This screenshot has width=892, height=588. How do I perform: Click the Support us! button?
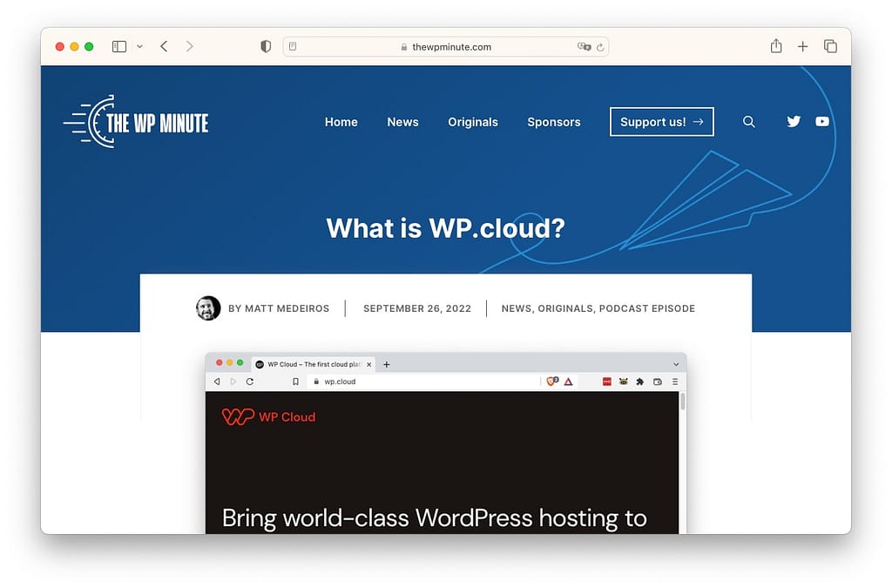pyautogui.click(x=662, y=122)
